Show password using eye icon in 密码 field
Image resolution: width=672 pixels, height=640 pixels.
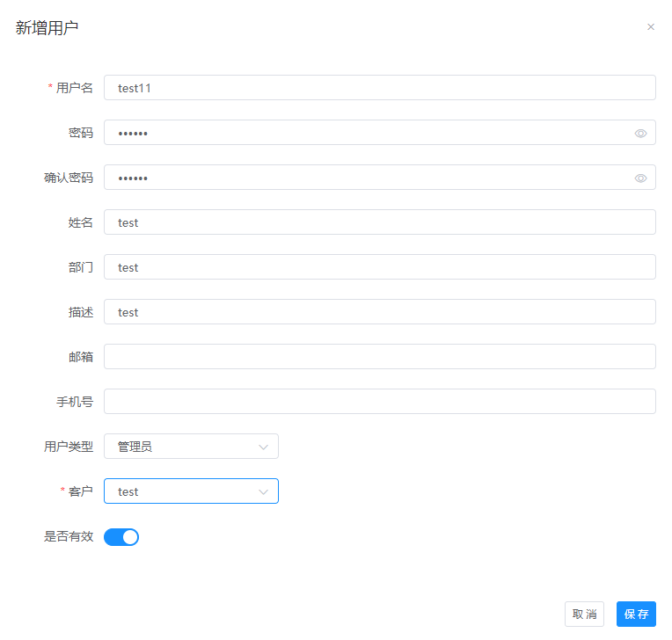[640, 134]
